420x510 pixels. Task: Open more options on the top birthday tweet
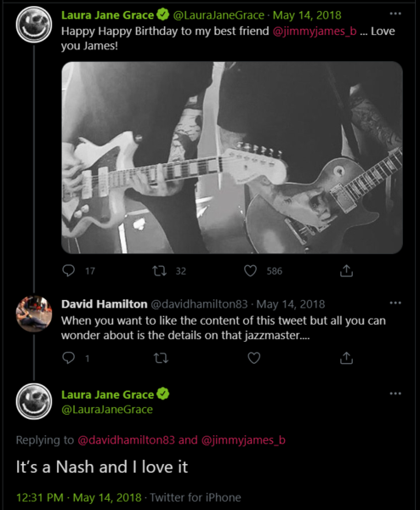pos(395,14)
